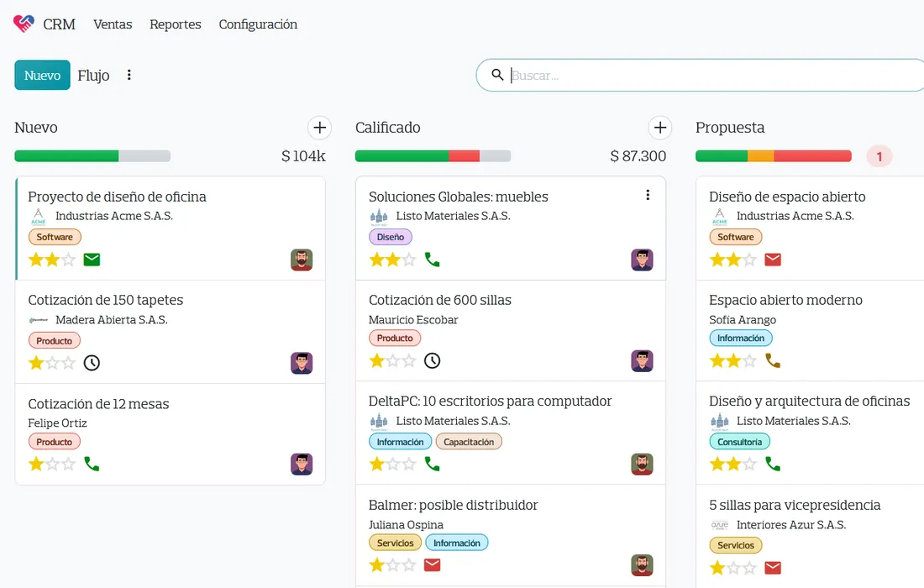Click the Software tag on Proyecto de diseño de oficina
The image size is (924, 588).
(55, 237)
